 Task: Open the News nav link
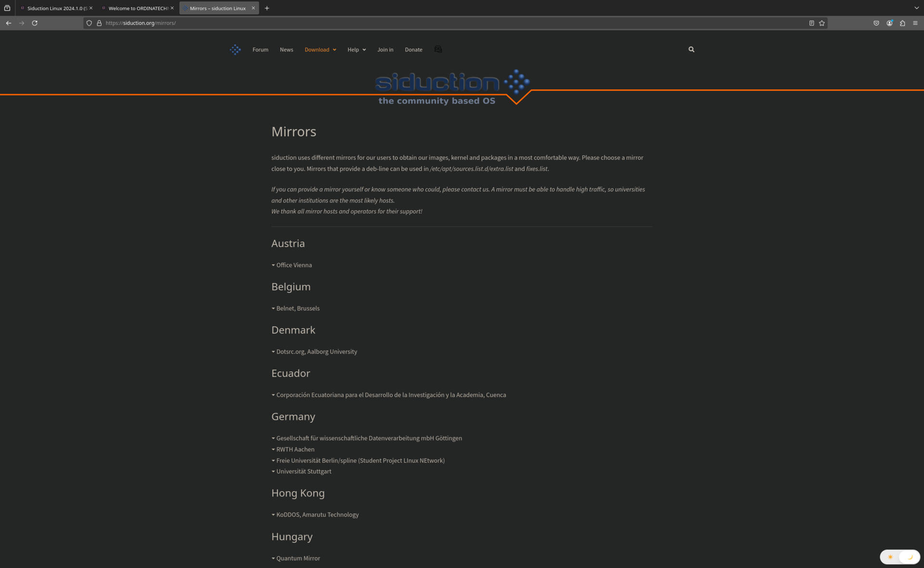pos(286,50)
